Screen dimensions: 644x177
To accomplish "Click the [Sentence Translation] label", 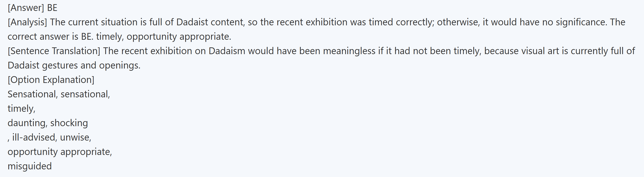I will point(54,51).
